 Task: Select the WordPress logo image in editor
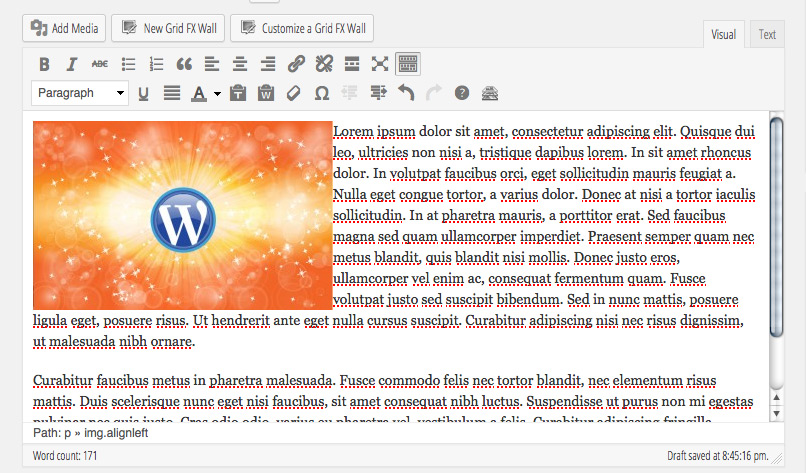[x=182, y=215]
